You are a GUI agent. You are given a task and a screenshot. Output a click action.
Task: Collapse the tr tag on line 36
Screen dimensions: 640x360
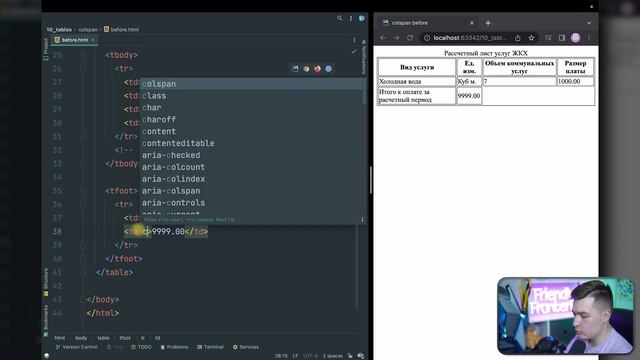click(83, 204)
